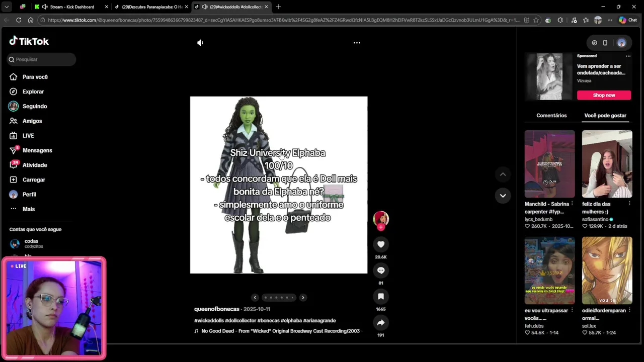The image size is (644, 362).
Task: Switch to Stream - Kick Dashboard tab
Action: pyautogui.click(x=70, y=7)
